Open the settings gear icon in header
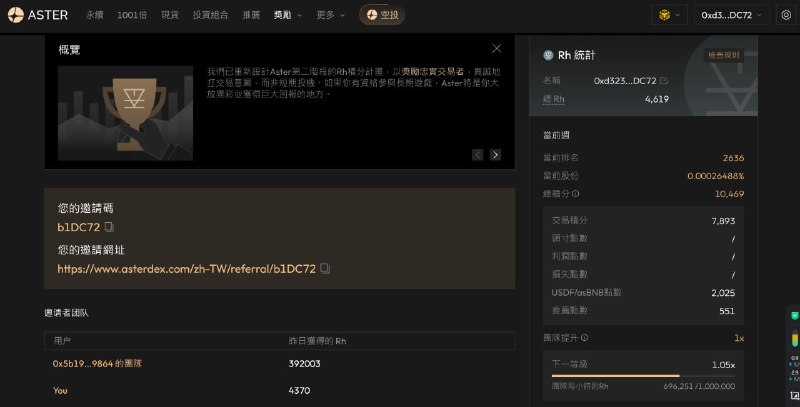 click(785, 15)
